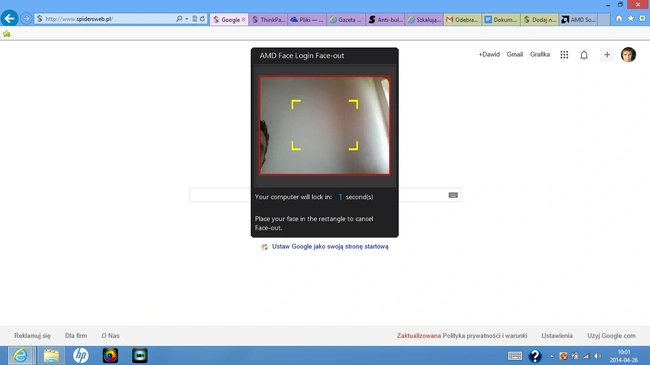
Task: Click the Google+ share plus button
Action: coord(607,55)
